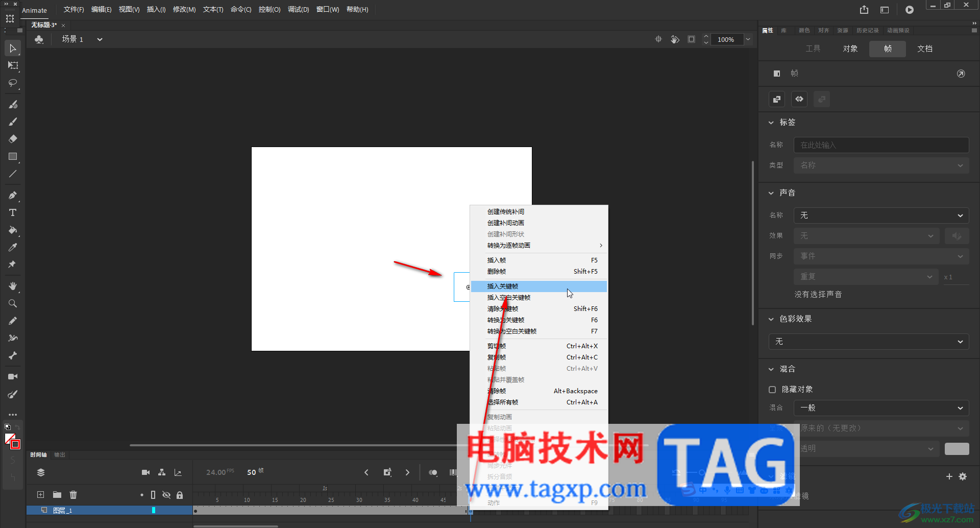The width and height of the screenshot is (980, 528).
Task: Open the 场景 1 scene dropdown
Action: pos(100,39)
